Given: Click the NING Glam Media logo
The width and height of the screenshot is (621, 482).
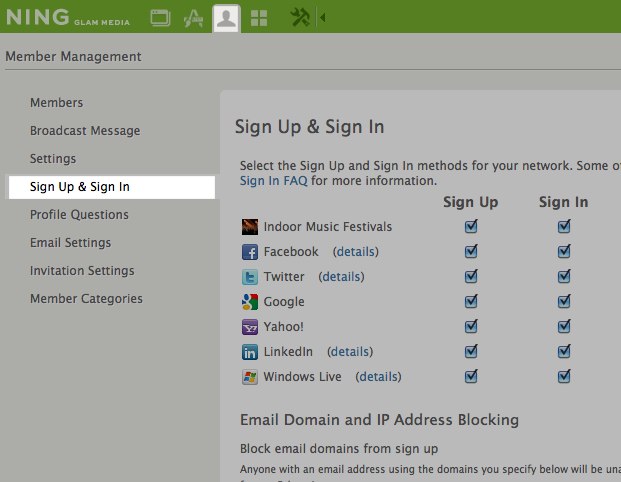Looking at the screenshot, I should coord(68,17).
